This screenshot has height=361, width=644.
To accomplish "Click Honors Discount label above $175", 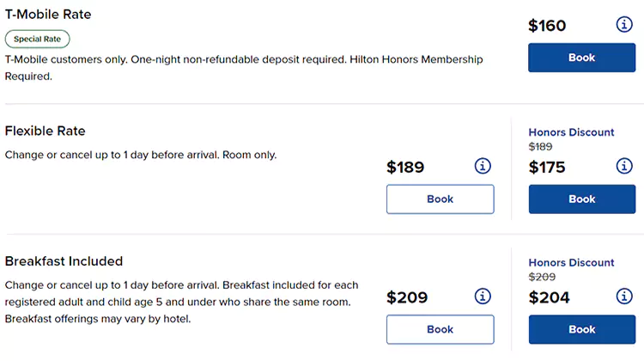I will [x=571, y=132].
